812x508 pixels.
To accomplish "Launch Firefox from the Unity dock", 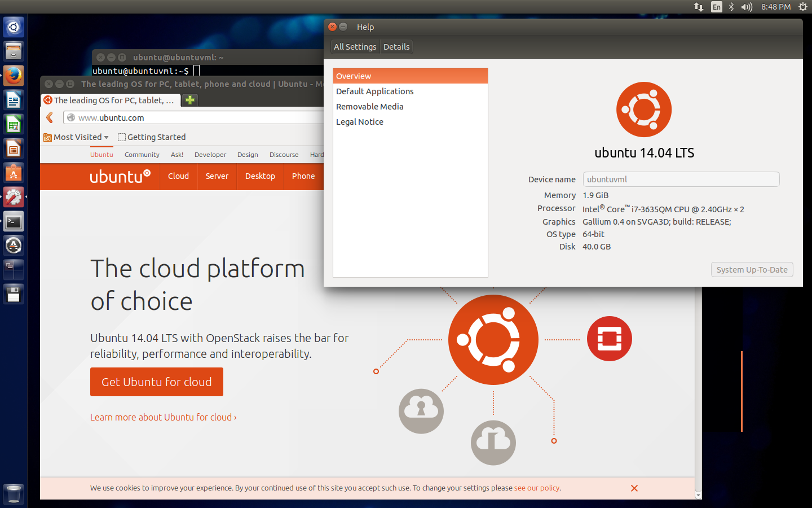I will pyautogui.click(x=14, y=76).
